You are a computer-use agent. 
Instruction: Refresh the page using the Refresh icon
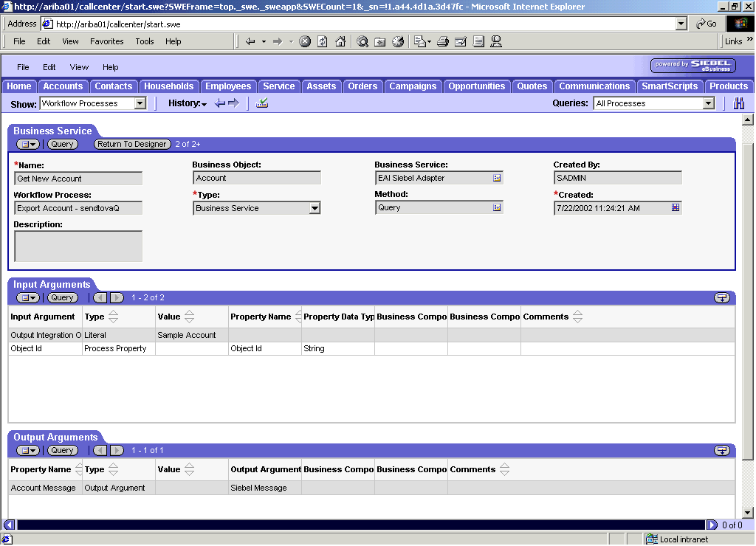(323, 41)
